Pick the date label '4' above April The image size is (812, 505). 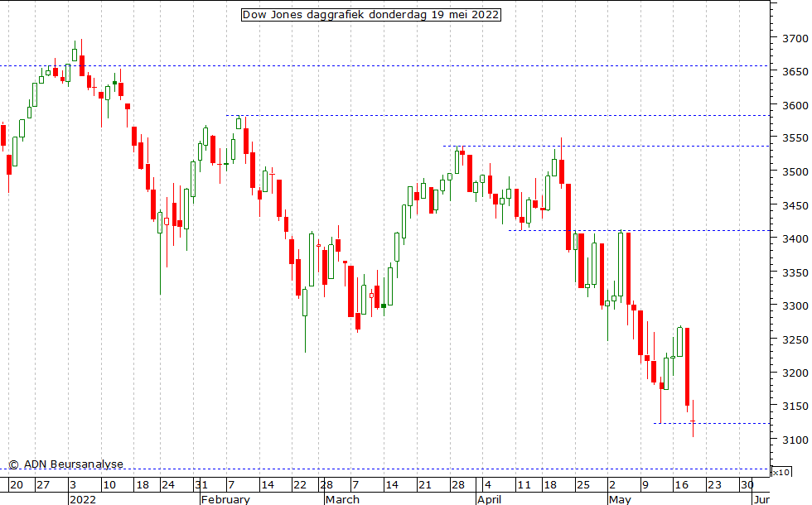point(487,485)
